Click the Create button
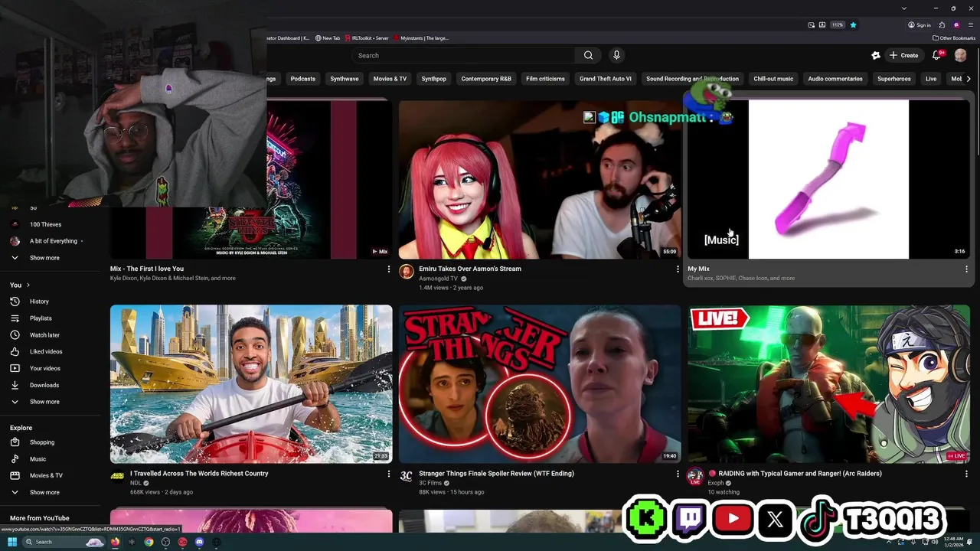Viewport: 980px width, 551px height. click(903, 55)
